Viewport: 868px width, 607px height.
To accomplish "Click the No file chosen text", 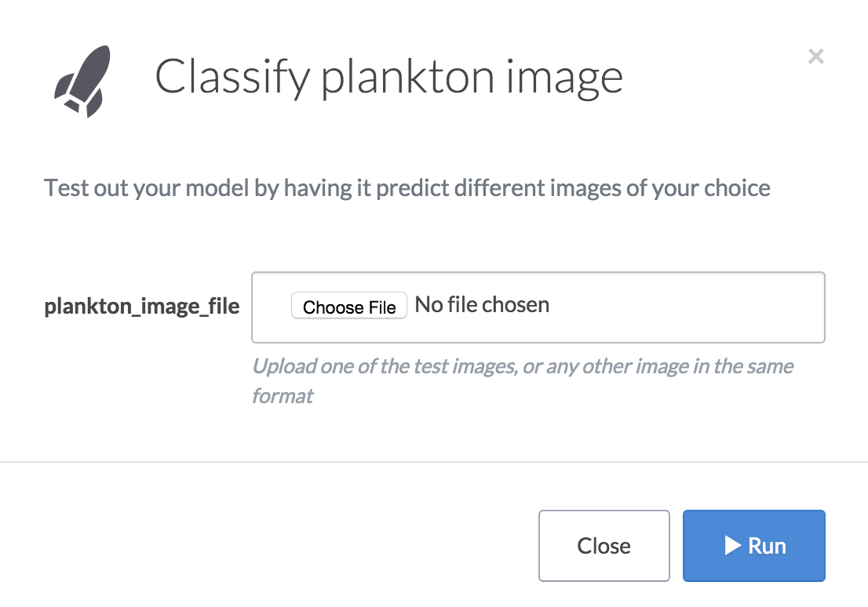I will [x=481, y=304].
